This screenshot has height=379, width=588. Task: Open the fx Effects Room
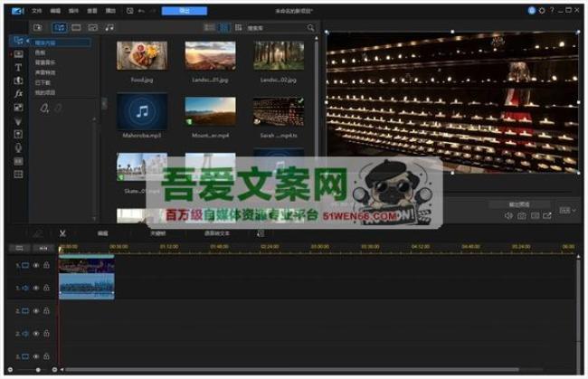coord(18,94)
